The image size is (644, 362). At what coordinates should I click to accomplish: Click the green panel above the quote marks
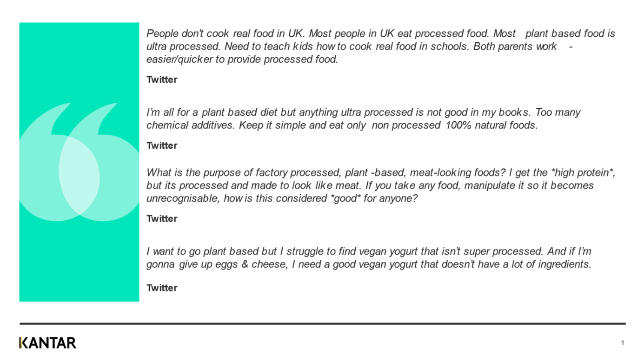pos(79,60)
